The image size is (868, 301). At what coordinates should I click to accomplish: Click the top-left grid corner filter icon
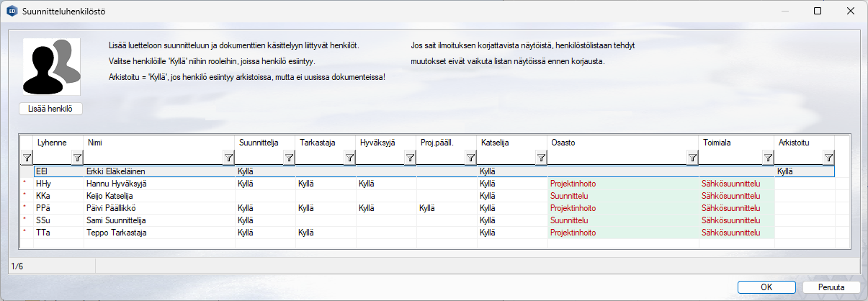pos(27,157)
